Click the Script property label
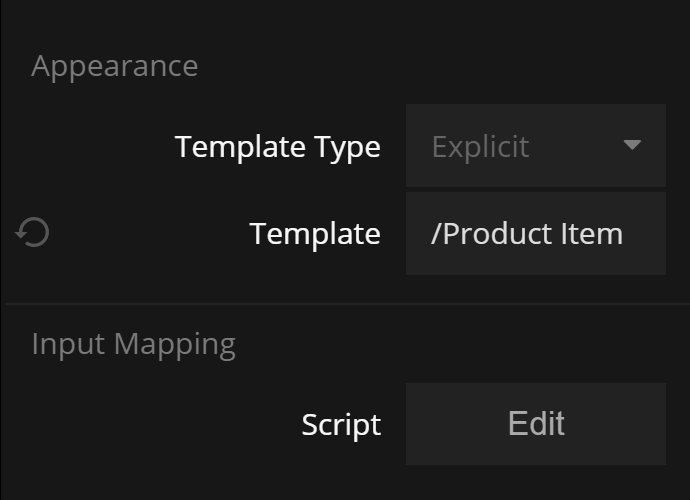The height and width of the screenshot is (500, 690). pyautogui.click(x=340, y=424)
